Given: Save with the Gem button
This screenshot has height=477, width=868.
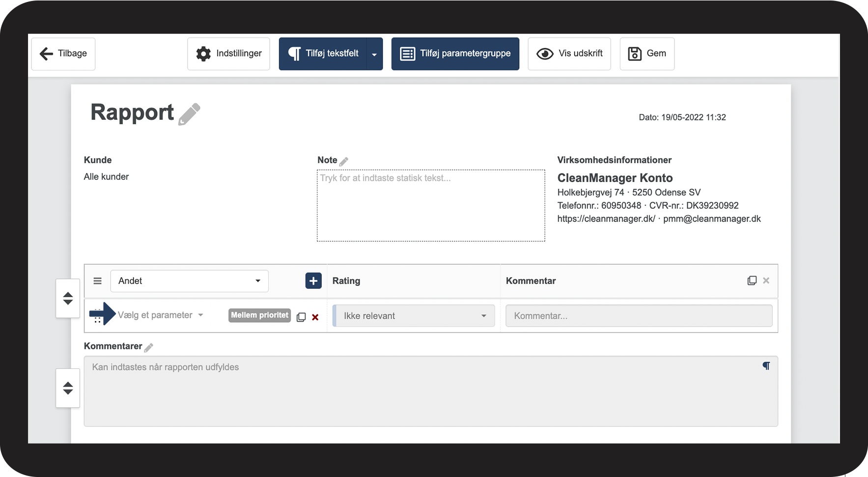Looking at the screenshot, I should pyautogui.click(x=647, y=54).
